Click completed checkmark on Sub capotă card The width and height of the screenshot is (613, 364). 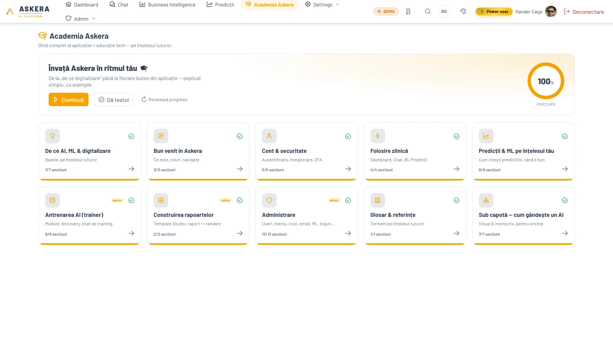pos(565,200)
